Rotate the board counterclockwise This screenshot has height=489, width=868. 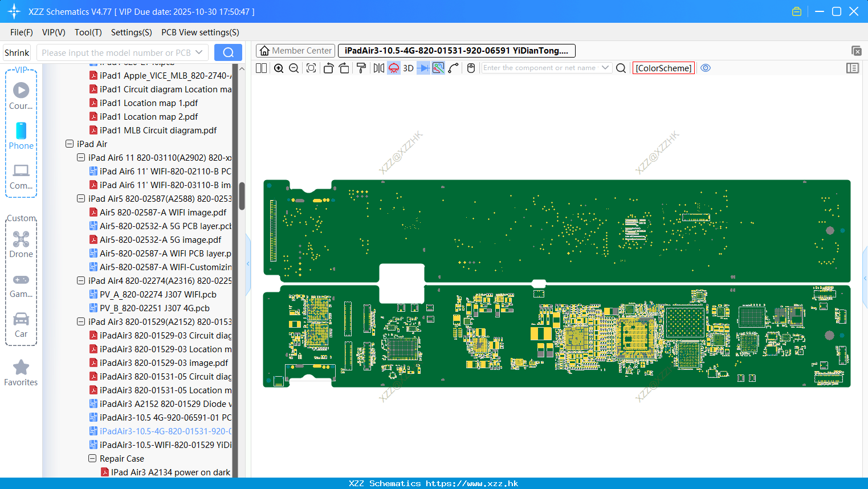coord(328,68)
